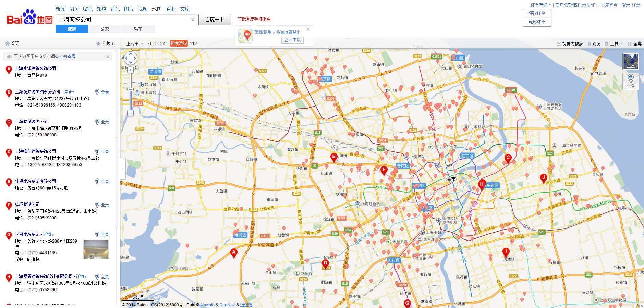The height and width of the screenshot is (308, 644).
Task: Open the 新闻 link in top navigation
Action: 60,9
